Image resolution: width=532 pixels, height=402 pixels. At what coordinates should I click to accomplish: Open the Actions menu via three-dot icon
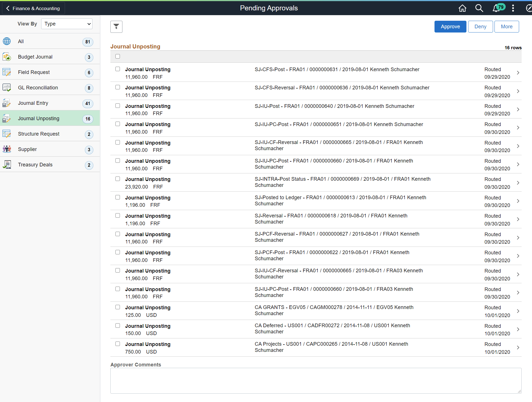pyautogui.click(x=513, y=8)
